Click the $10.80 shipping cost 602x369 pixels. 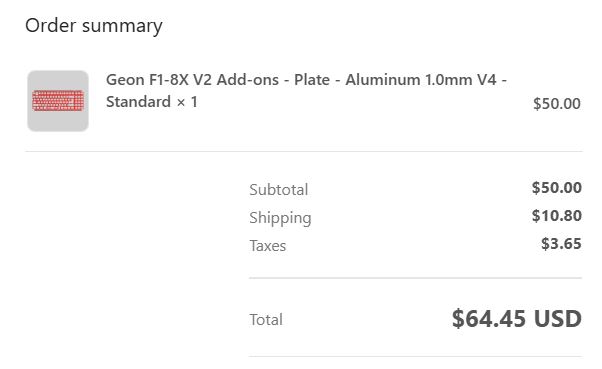point(557,216)
